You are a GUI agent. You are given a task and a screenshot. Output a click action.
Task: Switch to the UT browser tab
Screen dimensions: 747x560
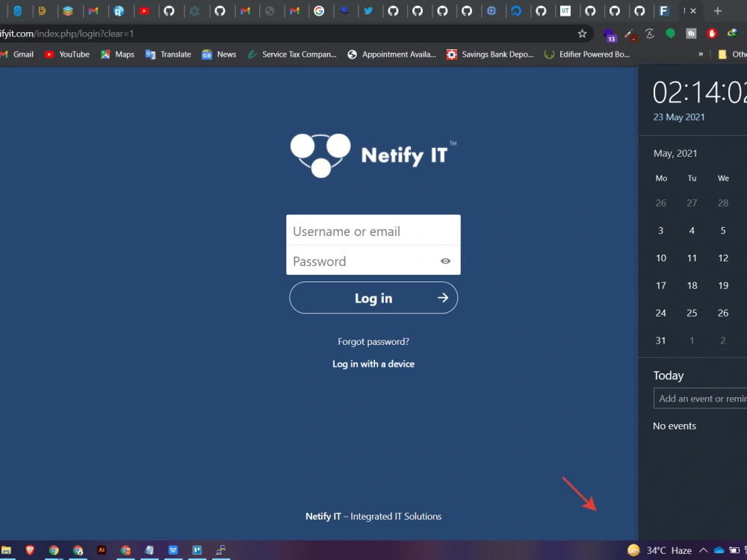pyautogui.click(x=565, y=11)
